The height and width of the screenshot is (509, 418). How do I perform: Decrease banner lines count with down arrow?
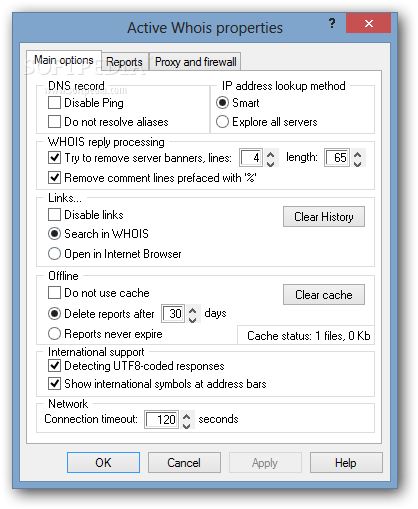tap(271, 163)
